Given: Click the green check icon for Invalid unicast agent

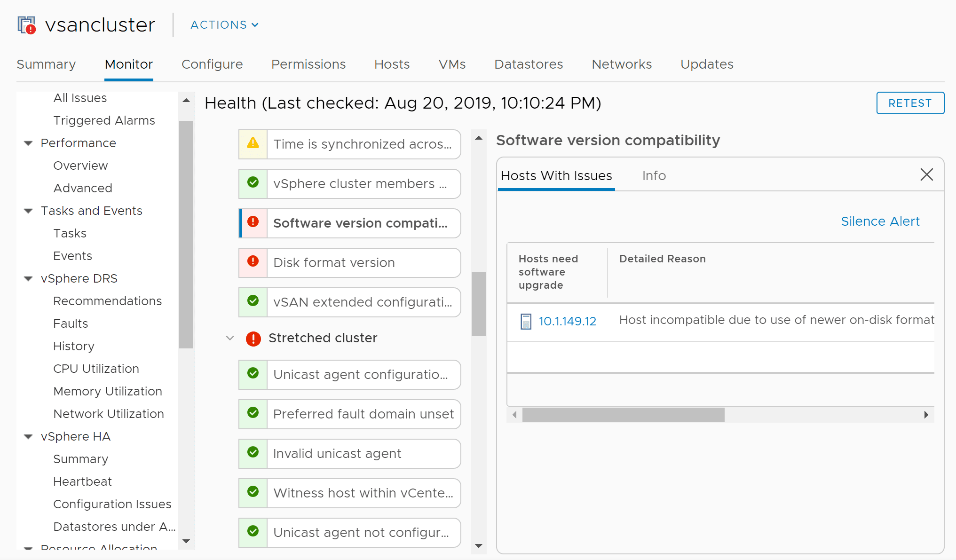Looking at the screenshot, I should [x=253, y=453].
